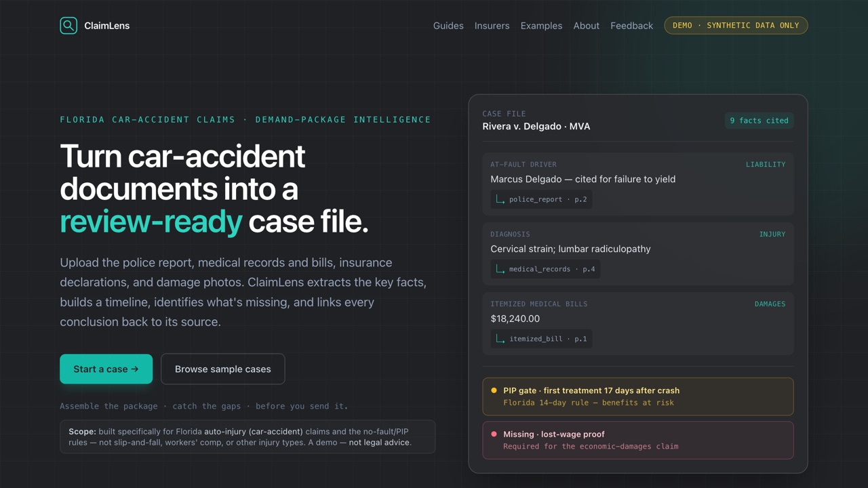Screen dimensions: 868x488
Task: Click the yellow dot on PIP gate alert
Action: point(494,390)
